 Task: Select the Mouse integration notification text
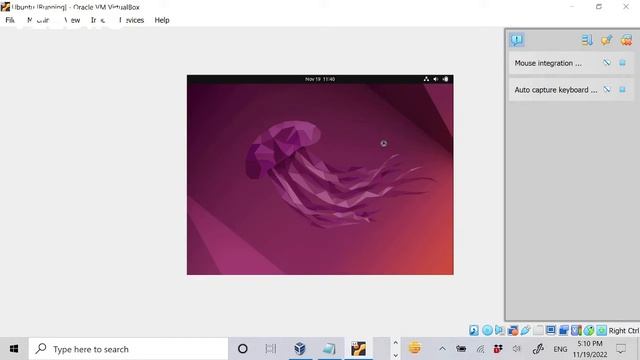click(548, 63)
